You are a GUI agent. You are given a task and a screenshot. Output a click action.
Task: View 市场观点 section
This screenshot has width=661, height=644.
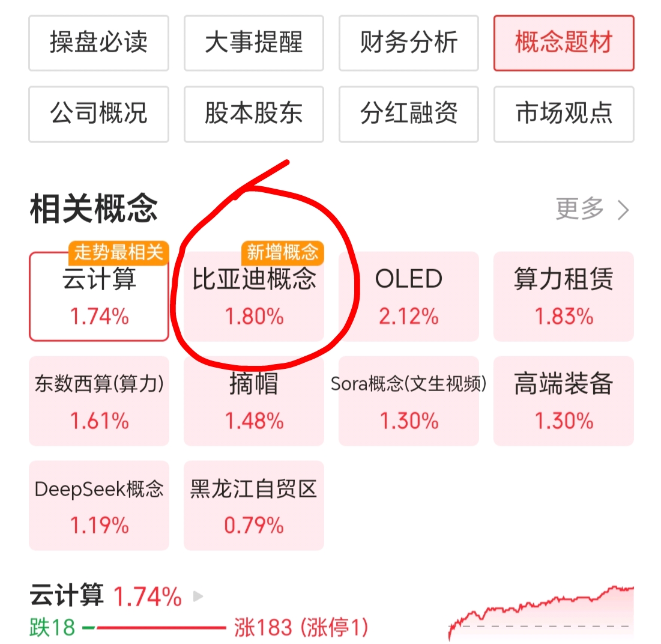point(564,114)
